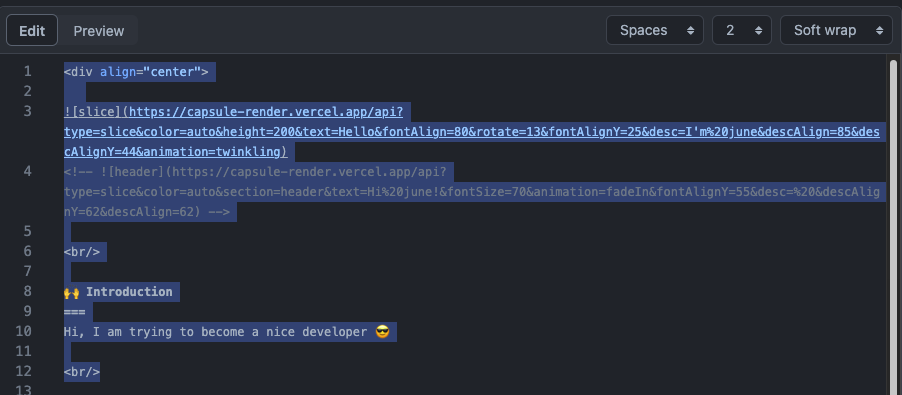Viewport: 902px width, 395px height.
Task: Click the raised hands emoji on line 8
Action: 71,292
